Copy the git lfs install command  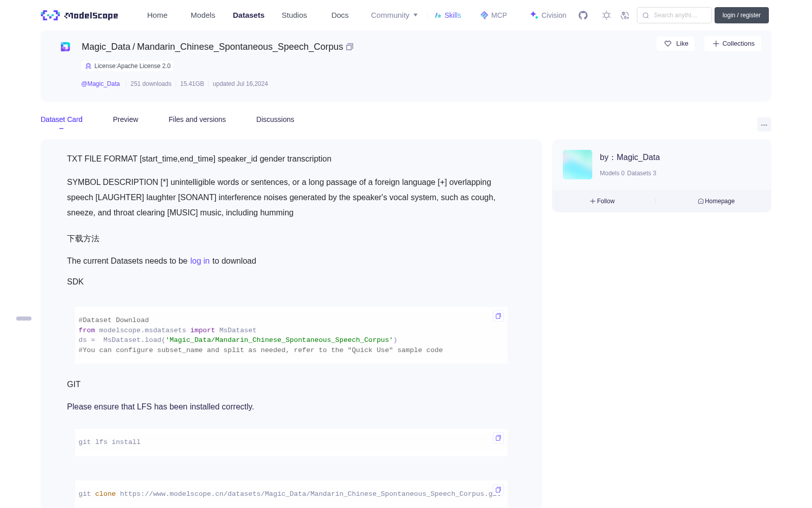click(498, 438)
